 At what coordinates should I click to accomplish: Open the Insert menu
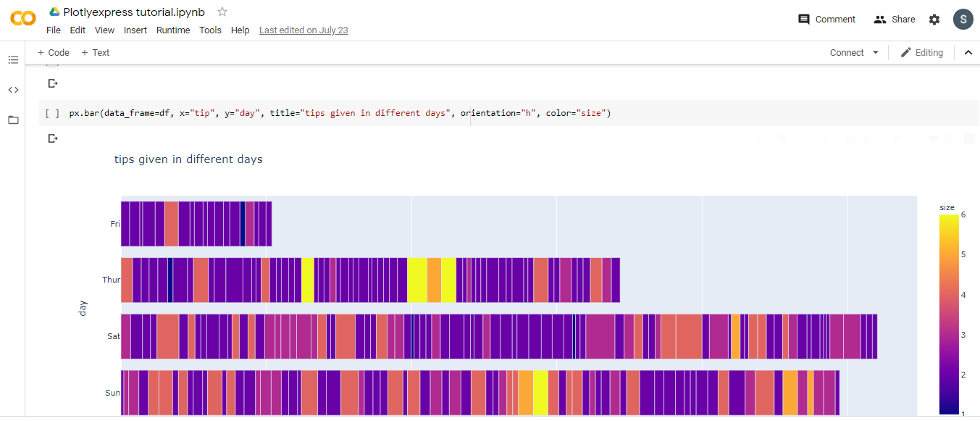pos(135,30)
